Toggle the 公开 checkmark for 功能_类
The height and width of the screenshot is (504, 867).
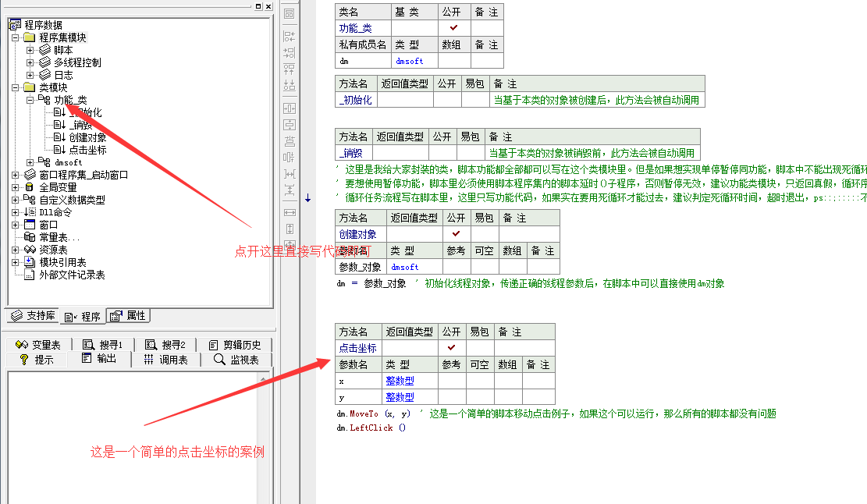(453, 27)
